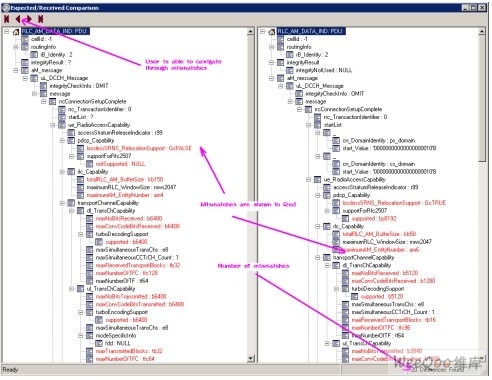This screenshot has height=380, width=492.
Task: Collapse left ue_RadioAccessCapability node
Action: point(53,125)
